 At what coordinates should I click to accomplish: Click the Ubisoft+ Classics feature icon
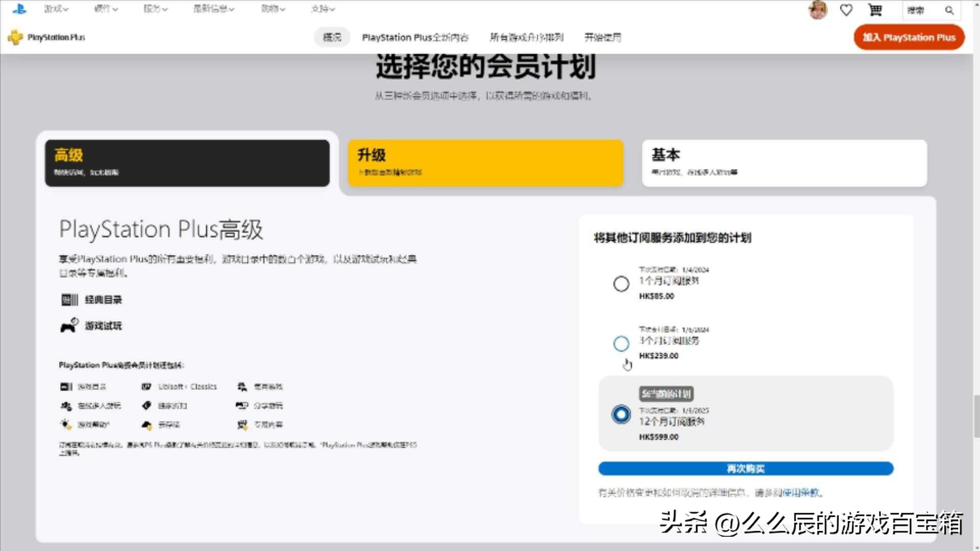click(x=146, y=386)
